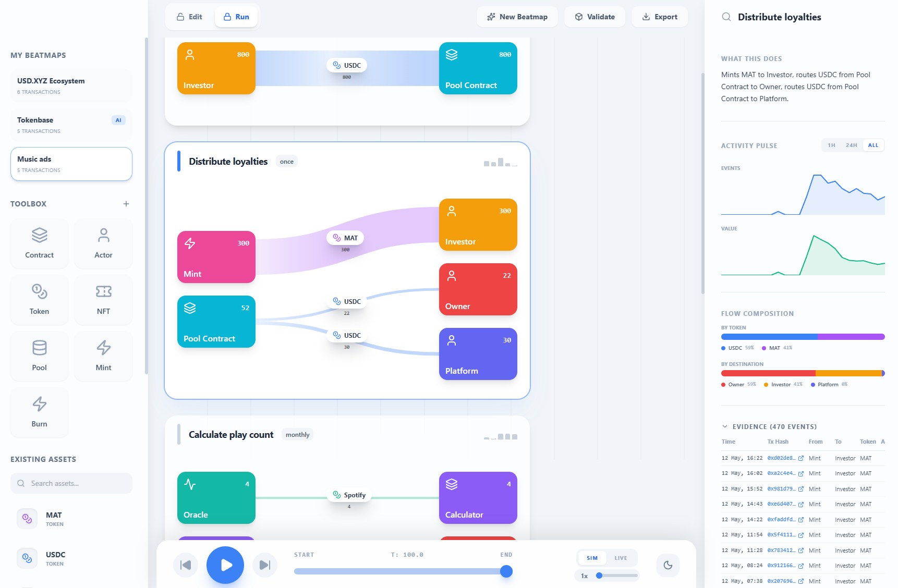Select the Pool toolbox item
This screenshot has height=588, width=898.
(x=40, y=356)
